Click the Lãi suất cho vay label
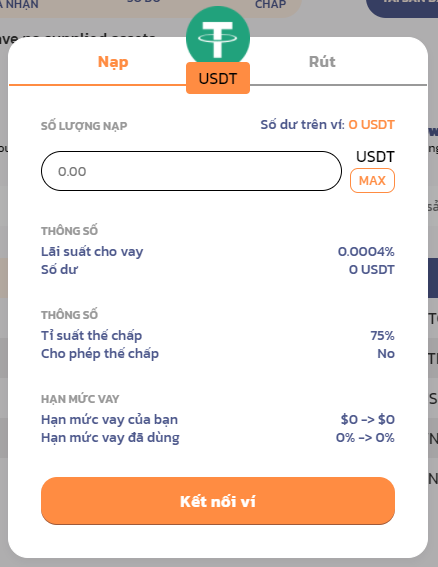438x567 pixels. (92, 252)
